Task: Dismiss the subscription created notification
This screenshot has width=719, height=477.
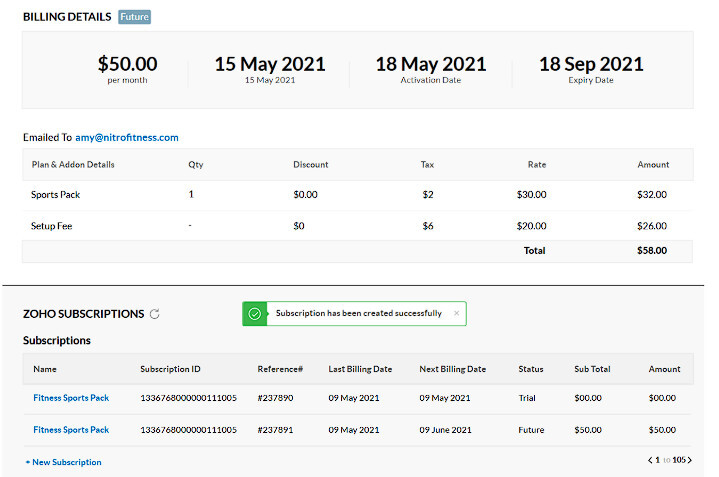Action: (x=456, y=313)
